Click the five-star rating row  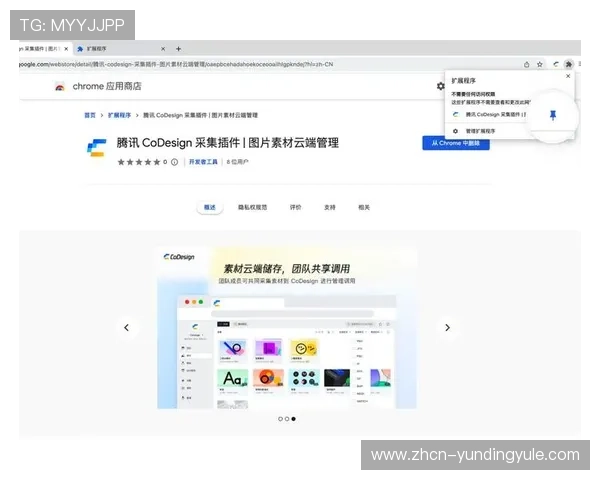[139, 162]
